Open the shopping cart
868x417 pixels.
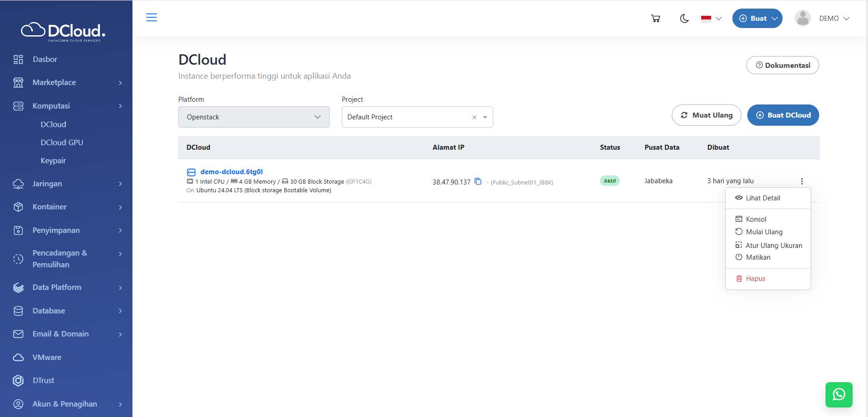pos(656,19)
